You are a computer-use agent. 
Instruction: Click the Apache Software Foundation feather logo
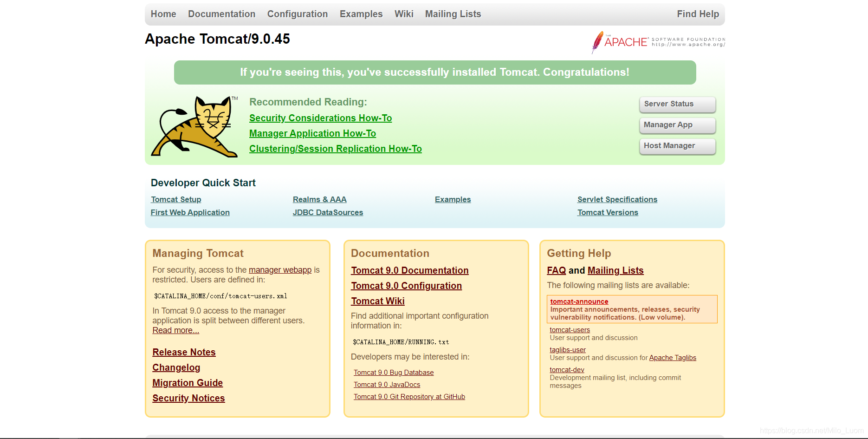click(658, 42)
